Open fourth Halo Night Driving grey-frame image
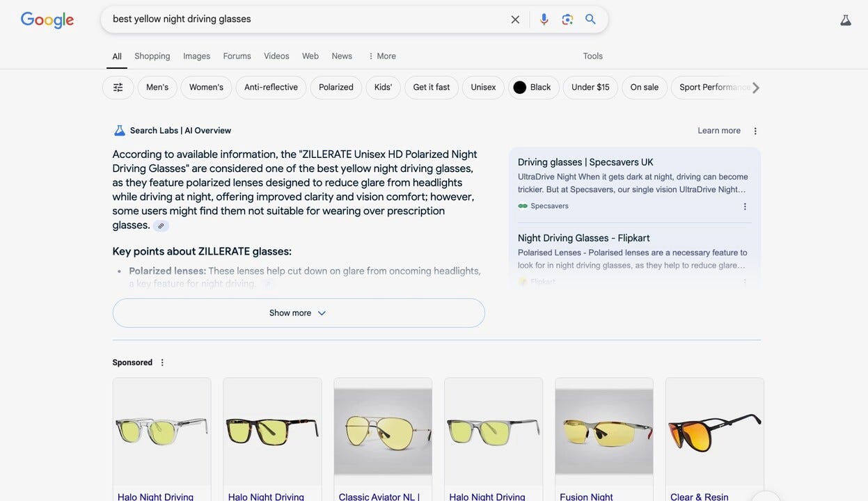Viewport: 868px width, 501px height. [494, 431]
